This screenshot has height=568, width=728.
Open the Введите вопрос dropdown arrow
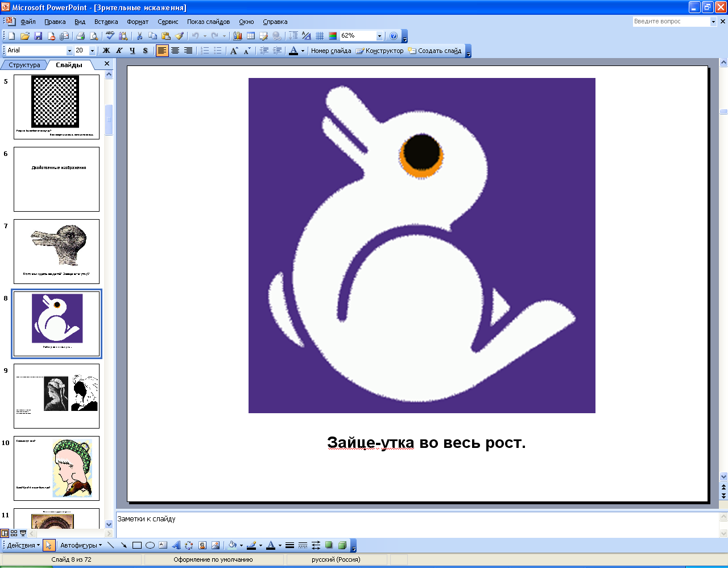tap(713, 22)
